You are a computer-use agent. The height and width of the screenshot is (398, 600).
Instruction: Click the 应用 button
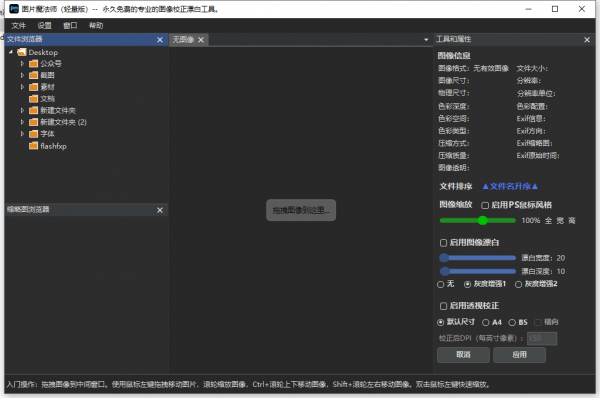click(x=519, y=355)
